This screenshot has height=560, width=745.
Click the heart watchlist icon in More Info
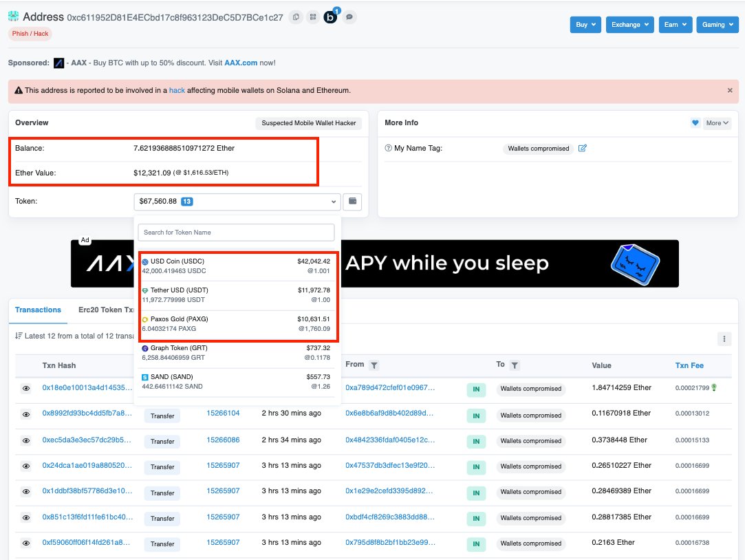(695, 123)
